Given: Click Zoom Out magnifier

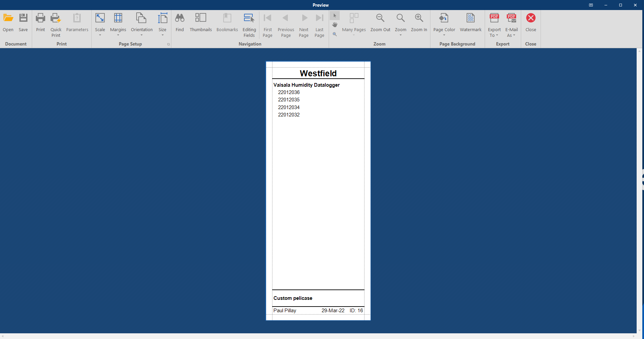Looking at the screenshot, I should tap(380, 18).
